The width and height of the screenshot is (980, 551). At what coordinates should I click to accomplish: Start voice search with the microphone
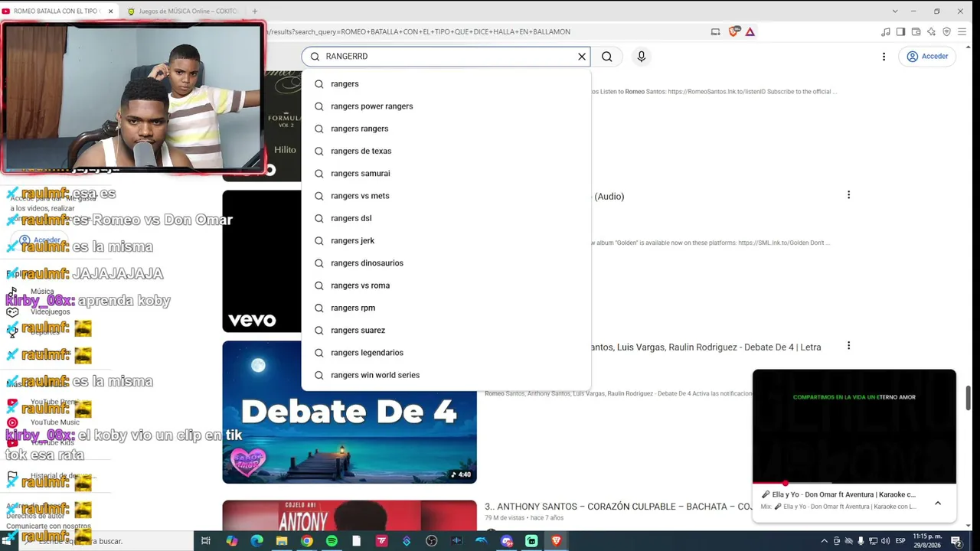(x=642, y=56)
